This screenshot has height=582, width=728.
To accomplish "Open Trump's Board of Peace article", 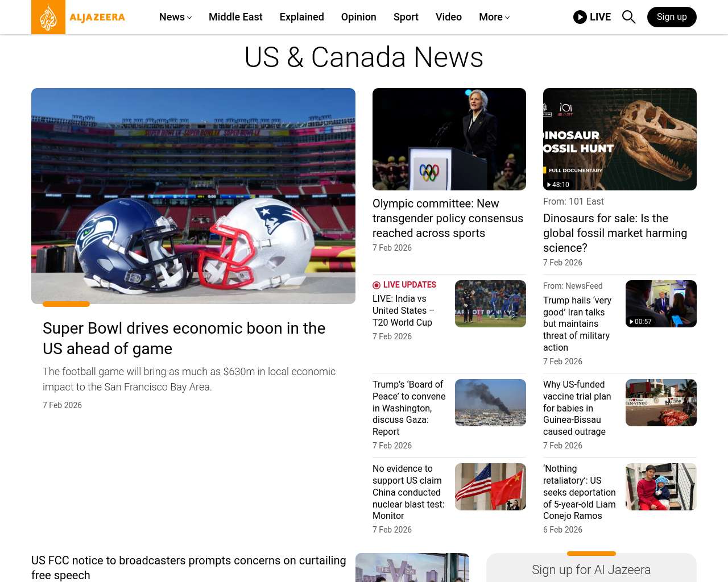I will coord(409,408).
